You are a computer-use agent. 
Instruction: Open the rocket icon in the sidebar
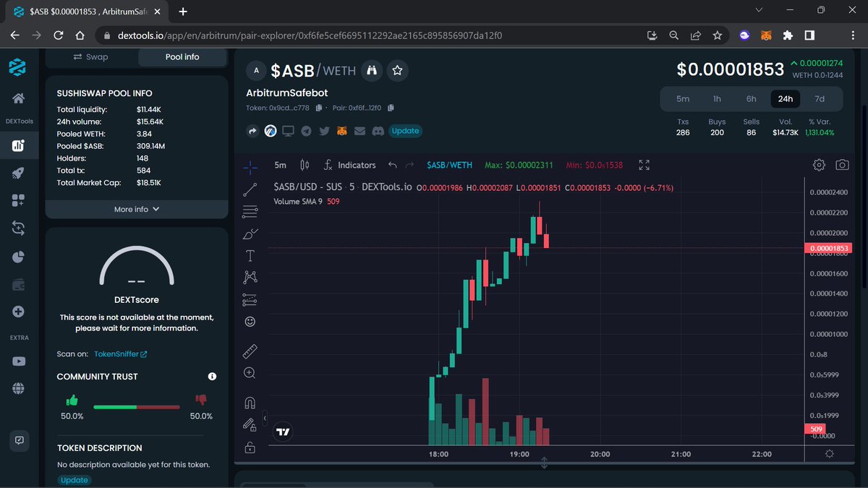[18, 173]
